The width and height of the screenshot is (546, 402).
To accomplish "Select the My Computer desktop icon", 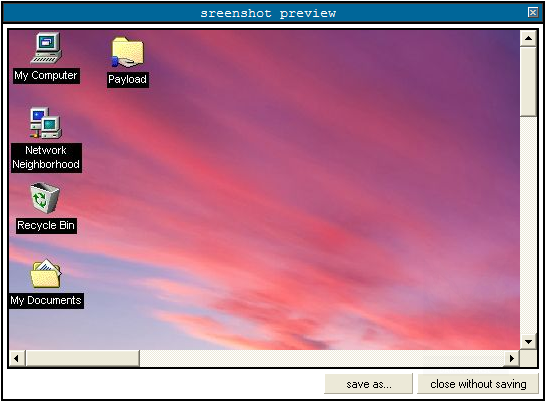I will tap(46, 48).
